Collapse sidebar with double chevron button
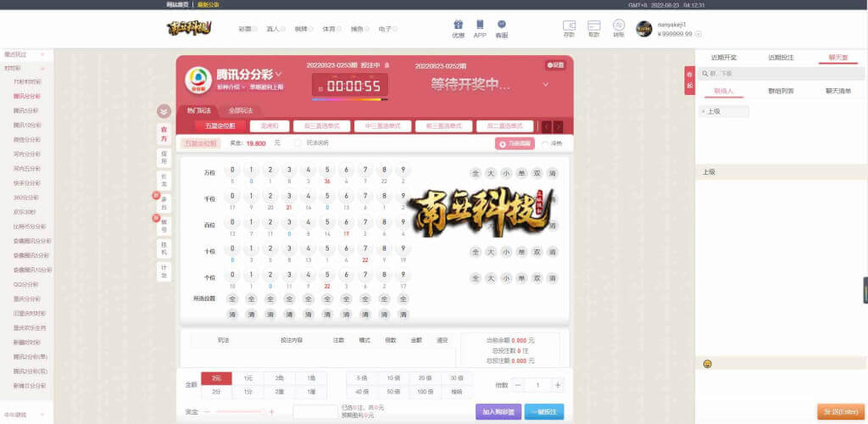Screen dimensions: 868x424 [164, 111]
